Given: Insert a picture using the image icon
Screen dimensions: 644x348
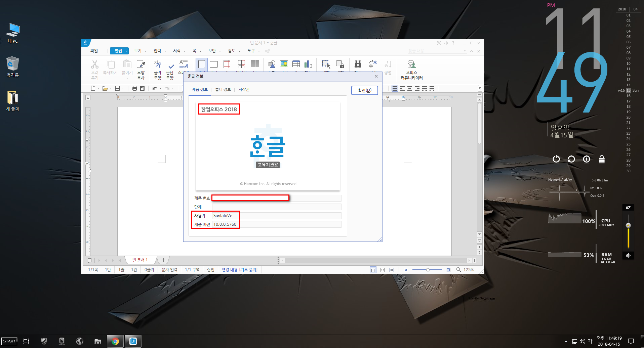Looking at the screenshot, I should tap(284, 64).
